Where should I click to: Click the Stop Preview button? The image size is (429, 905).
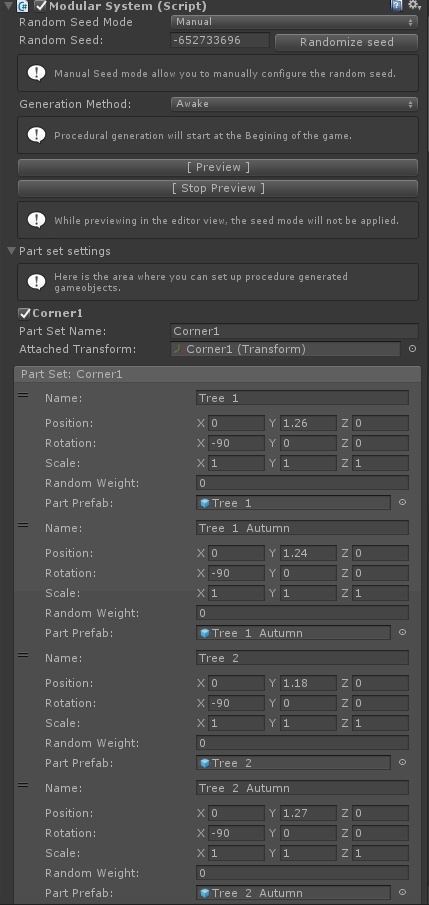pos(218,188)
